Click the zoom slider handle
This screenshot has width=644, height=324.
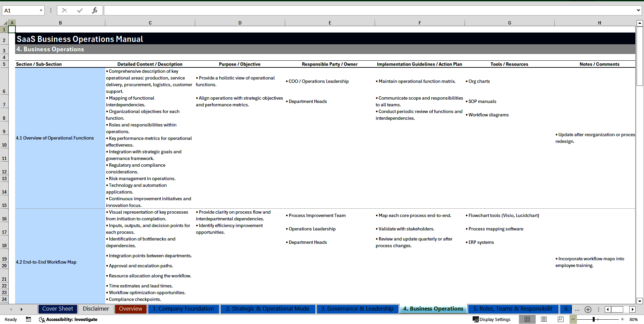pyautogui.click(x=594, y=319)
